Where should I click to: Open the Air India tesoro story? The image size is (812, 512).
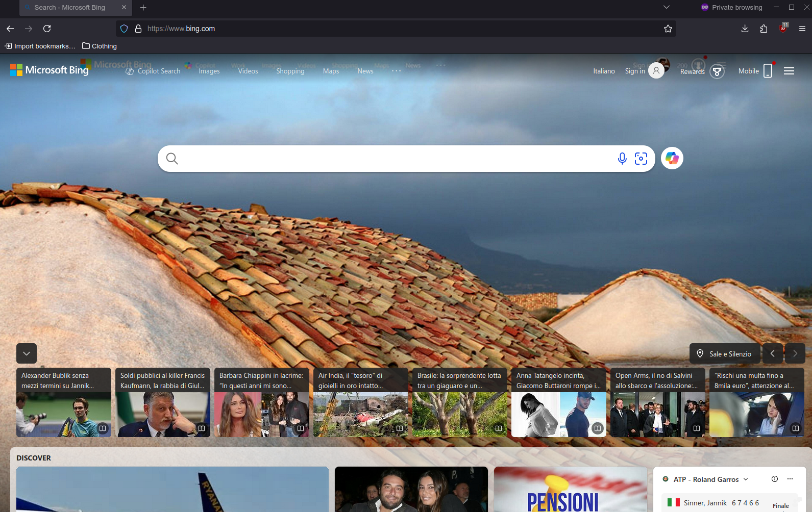tap(361, 402)
